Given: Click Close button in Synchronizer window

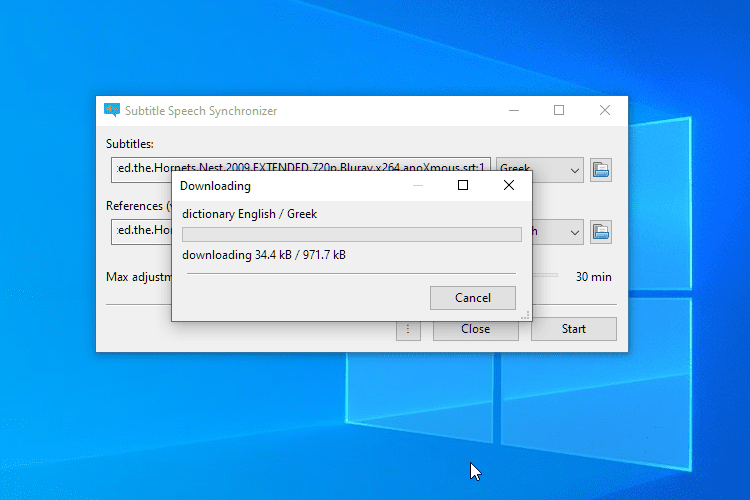Looking at the screenshot, I should [475, 329].
